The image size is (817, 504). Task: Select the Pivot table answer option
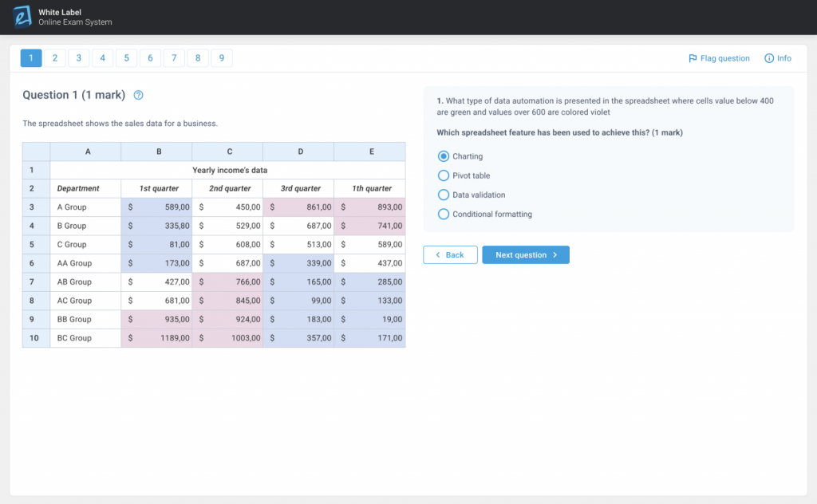coord(444,175)
